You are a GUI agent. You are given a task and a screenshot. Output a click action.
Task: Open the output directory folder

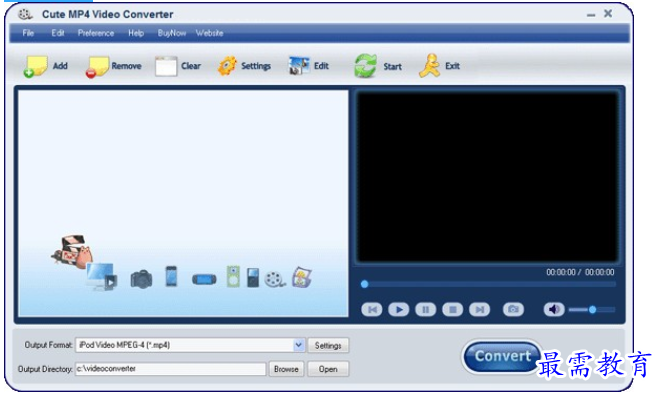328,369
